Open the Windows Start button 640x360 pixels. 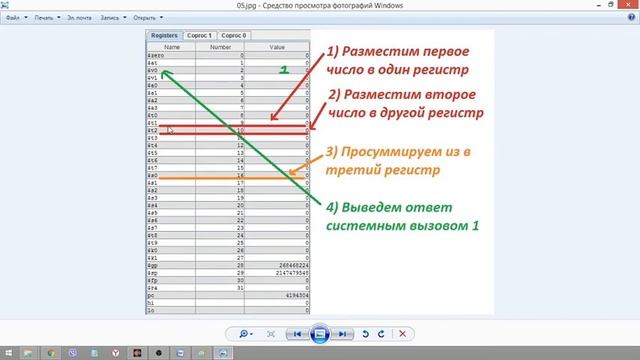9,353
